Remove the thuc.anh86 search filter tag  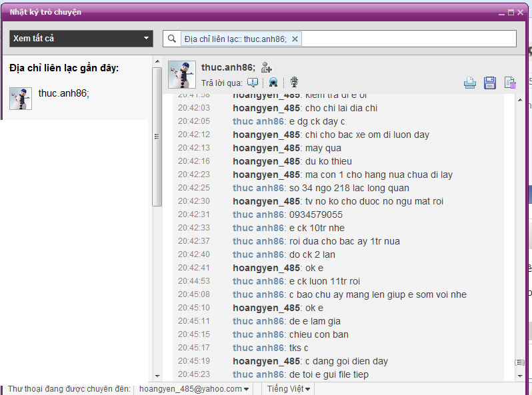pyautogui.click(x=295, y=39)
